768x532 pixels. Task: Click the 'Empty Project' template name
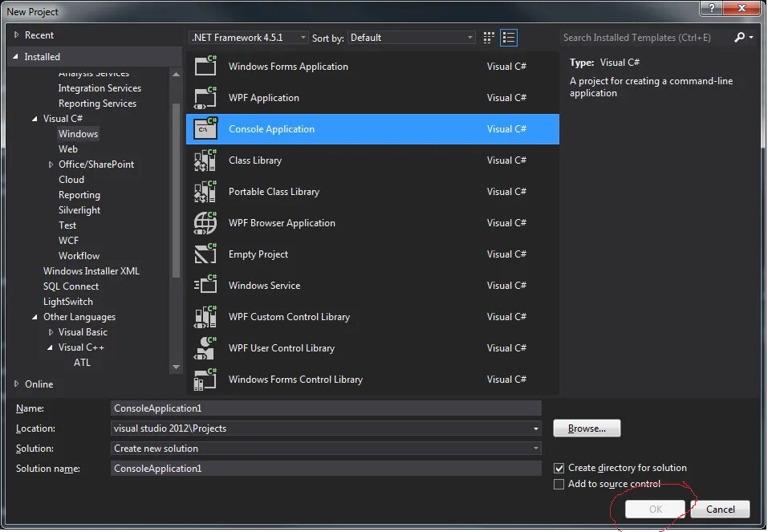258,254
